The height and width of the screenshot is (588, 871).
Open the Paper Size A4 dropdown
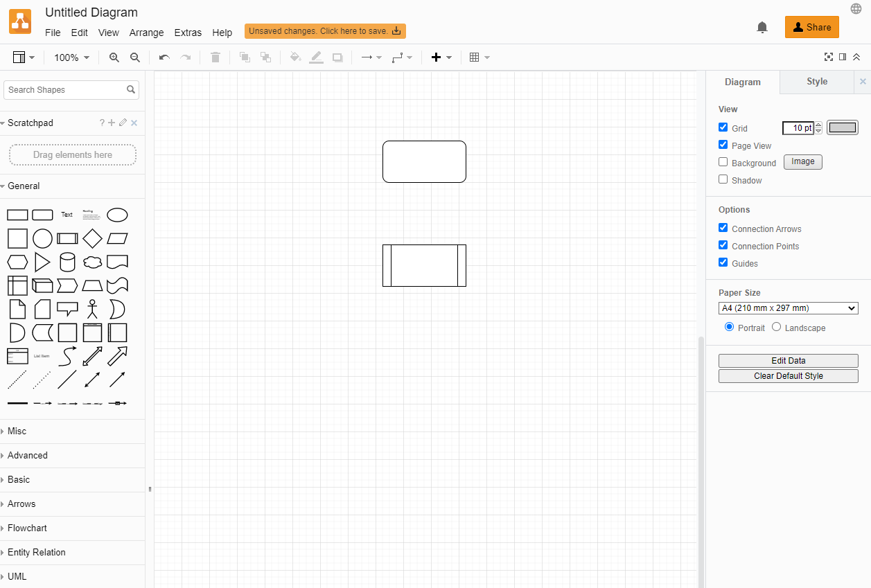[x=789, y=308]
